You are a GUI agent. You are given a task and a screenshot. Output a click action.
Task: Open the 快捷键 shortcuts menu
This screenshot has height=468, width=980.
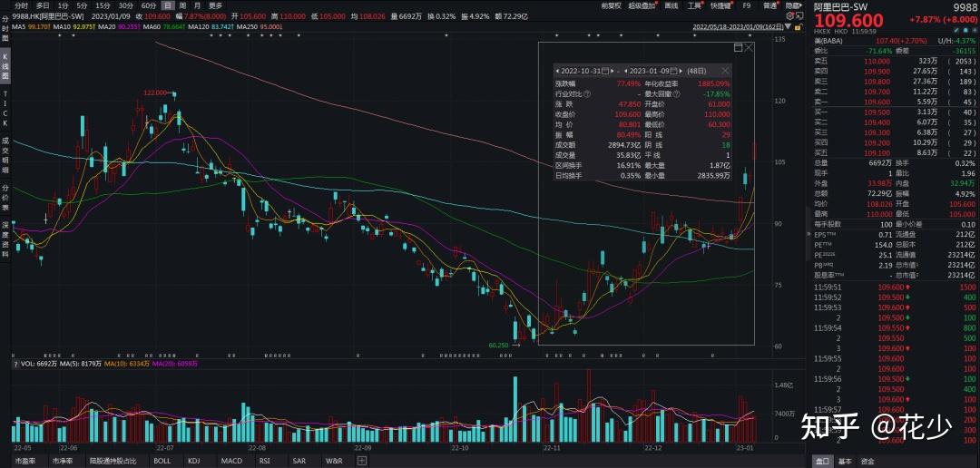(722, 5)
